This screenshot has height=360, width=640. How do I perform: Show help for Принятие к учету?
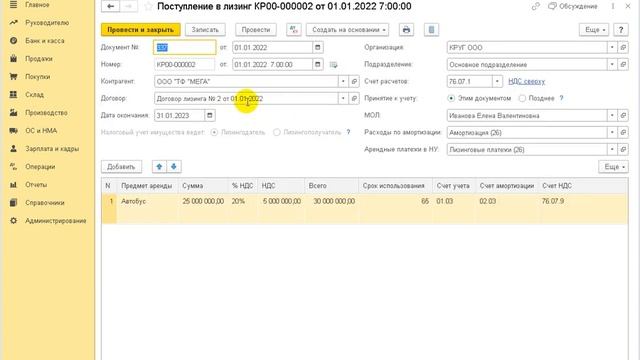tap(561, 98)
